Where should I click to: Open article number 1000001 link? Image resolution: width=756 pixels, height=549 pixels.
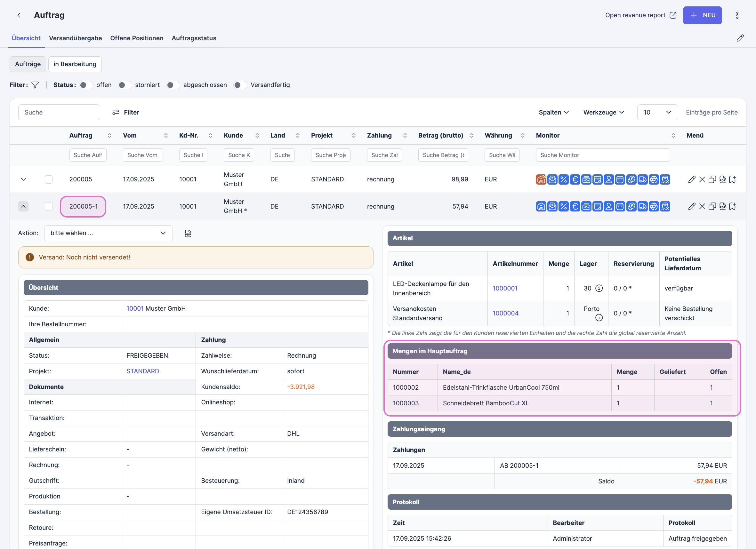tap(505, 288)
